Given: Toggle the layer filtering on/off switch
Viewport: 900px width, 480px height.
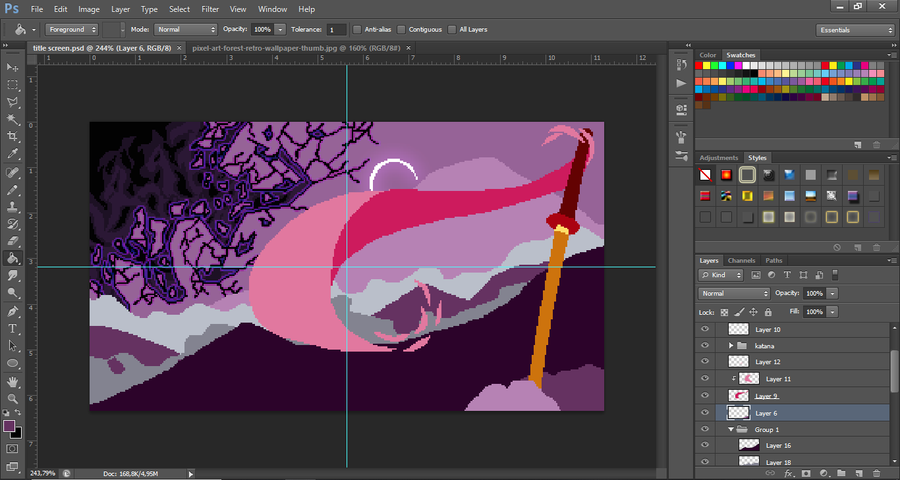Looking at the screenshot, I should coord(835,274).
